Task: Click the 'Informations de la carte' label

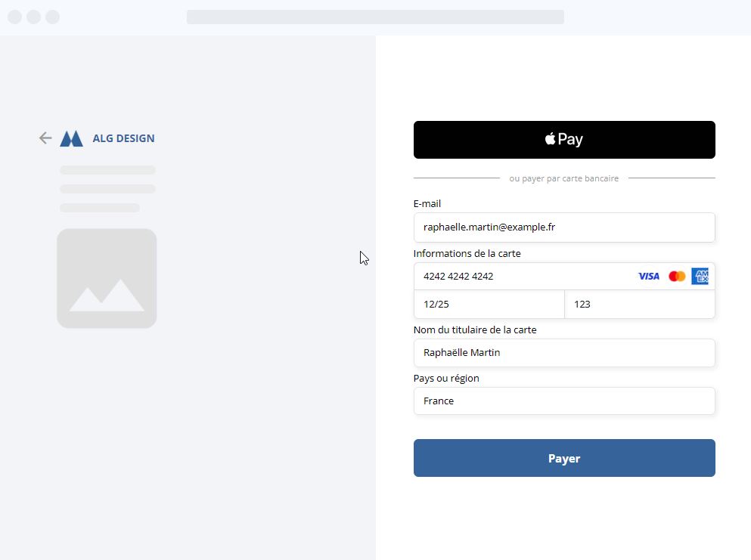Action: tap(467, 254)
